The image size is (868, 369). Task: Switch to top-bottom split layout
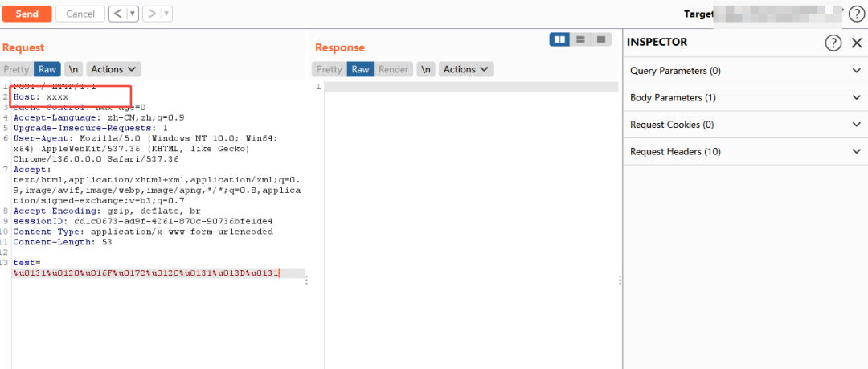click(x=580, y=39)
